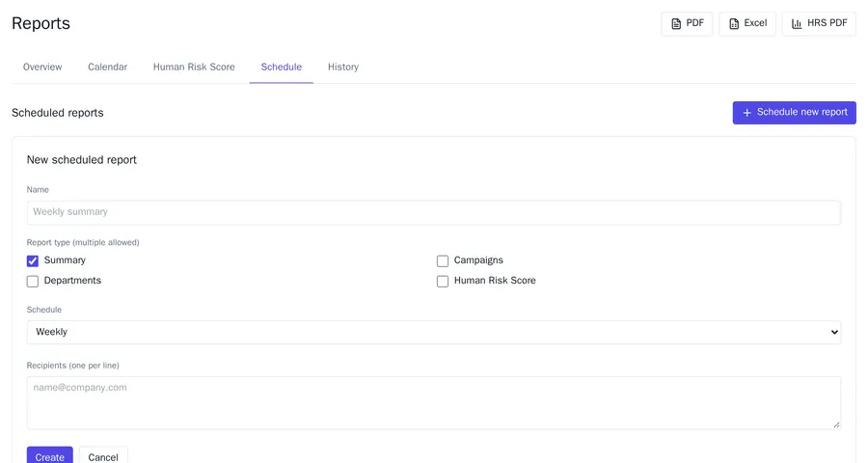Click the 'Reports' page heading
The height and width of the screenshot is (463, 868).
pos(41,23)
